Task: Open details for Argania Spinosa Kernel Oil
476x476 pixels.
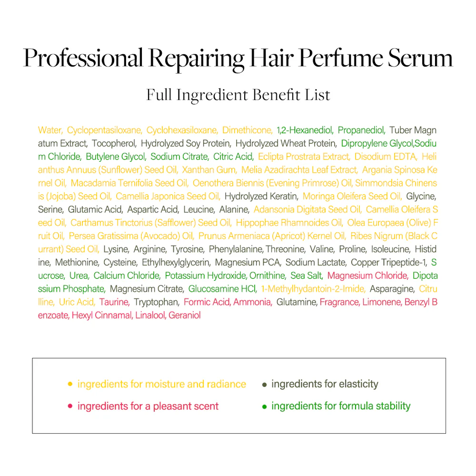Action: point(402,169)
